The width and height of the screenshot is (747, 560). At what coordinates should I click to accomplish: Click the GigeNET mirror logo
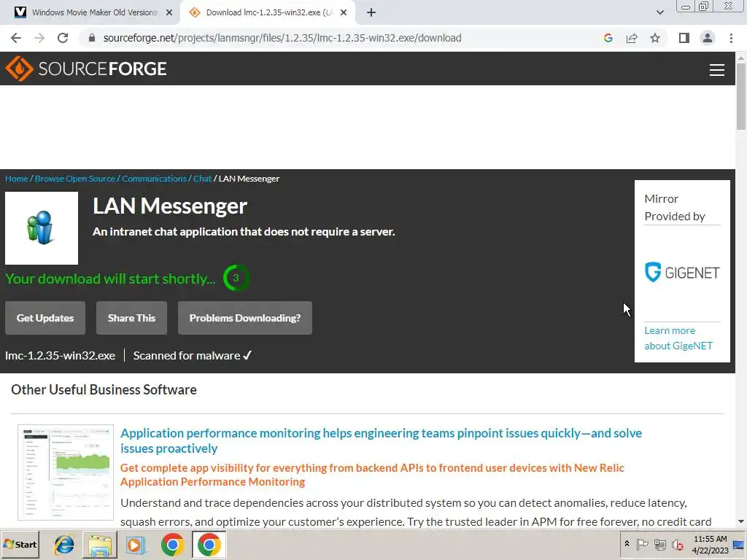[682, 273]
